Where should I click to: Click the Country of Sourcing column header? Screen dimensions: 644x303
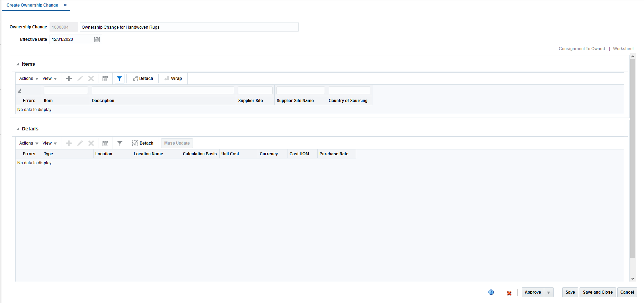[x=350, y=101]
